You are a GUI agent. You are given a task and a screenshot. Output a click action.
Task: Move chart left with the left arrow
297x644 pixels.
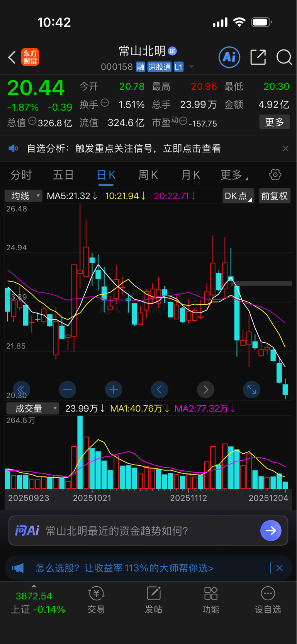[x=160, y=389]
